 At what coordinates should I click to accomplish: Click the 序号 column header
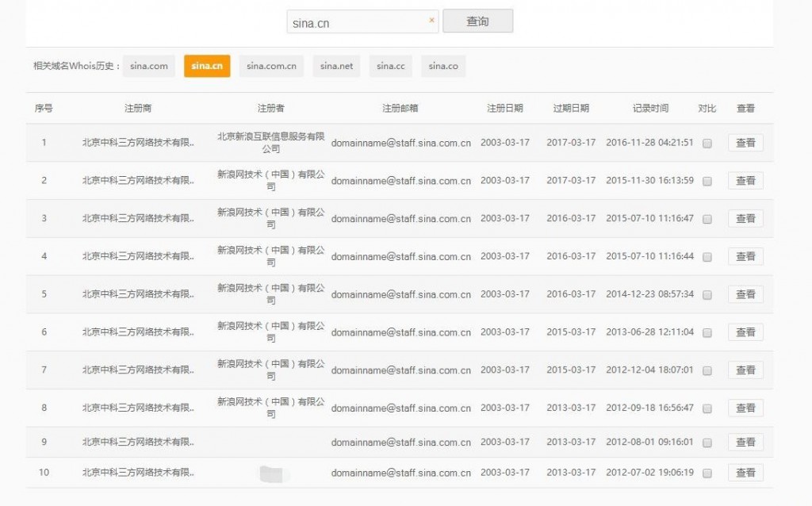pos(44,108)
